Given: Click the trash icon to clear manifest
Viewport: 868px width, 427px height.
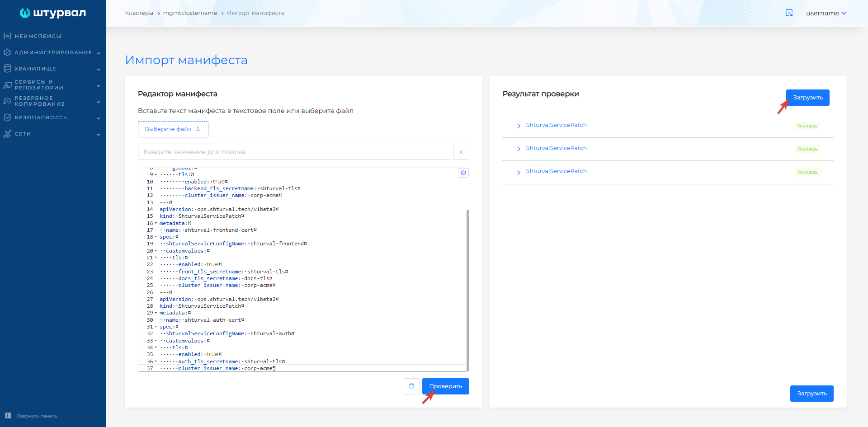Looking at the screenshot, I should pos(412,386).
